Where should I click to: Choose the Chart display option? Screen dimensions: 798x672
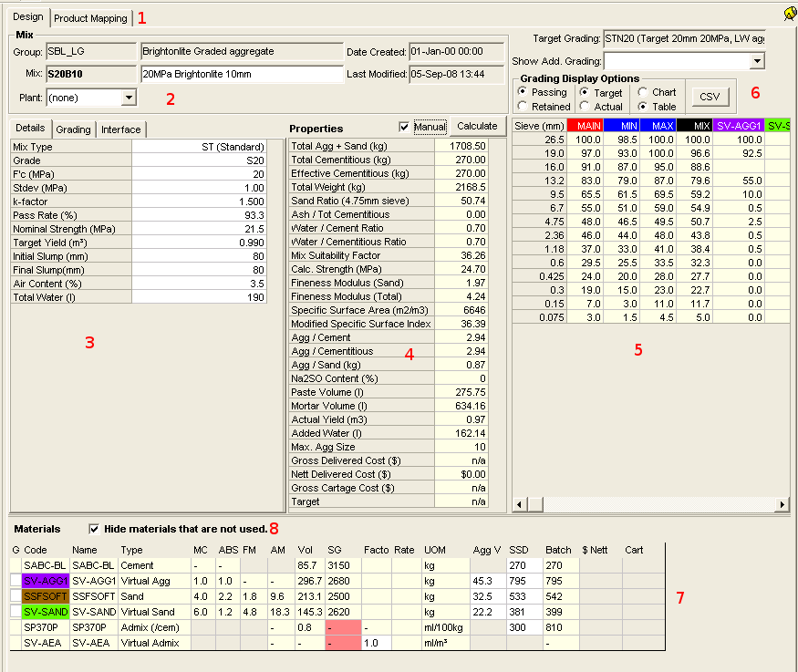pyautogui.click(x=643, y=92)
